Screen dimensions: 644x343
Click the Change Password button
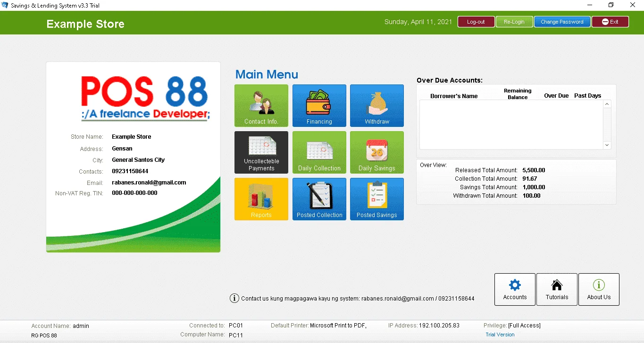[562, 22]
